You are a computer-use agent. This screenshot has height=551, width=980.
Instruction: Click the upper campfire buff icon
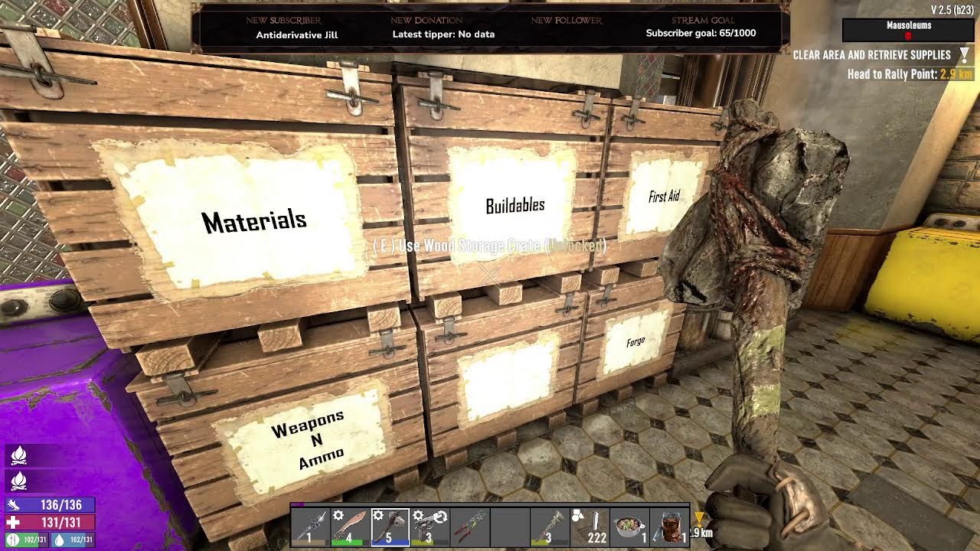(18, 456)
